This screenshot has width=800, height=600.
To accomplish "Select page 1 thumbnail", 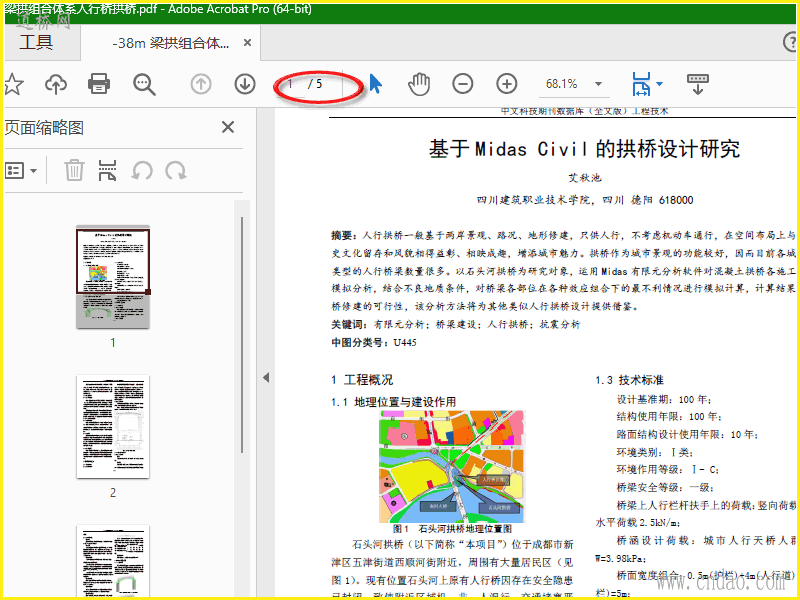I will pyautogui.click(x=113, y=277).
